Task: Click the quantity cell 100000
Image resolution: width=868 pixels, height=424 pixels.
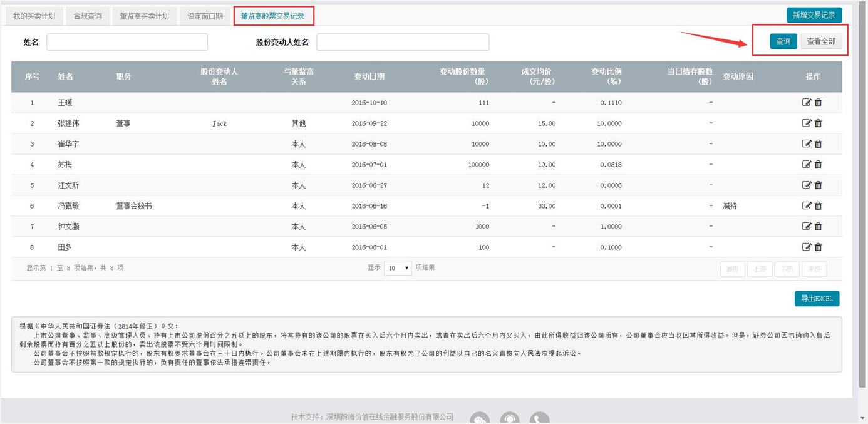Action: click(478, 165)
